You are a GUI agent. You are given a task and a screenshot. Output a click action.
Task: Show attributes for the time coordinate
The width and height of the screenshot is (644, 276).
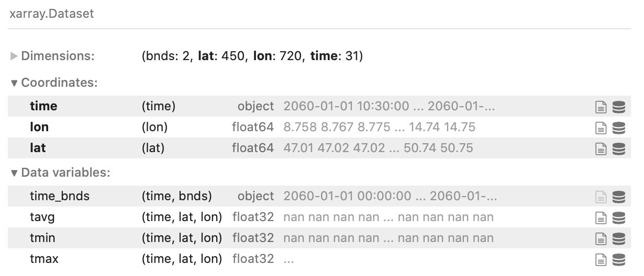(601, 107)
